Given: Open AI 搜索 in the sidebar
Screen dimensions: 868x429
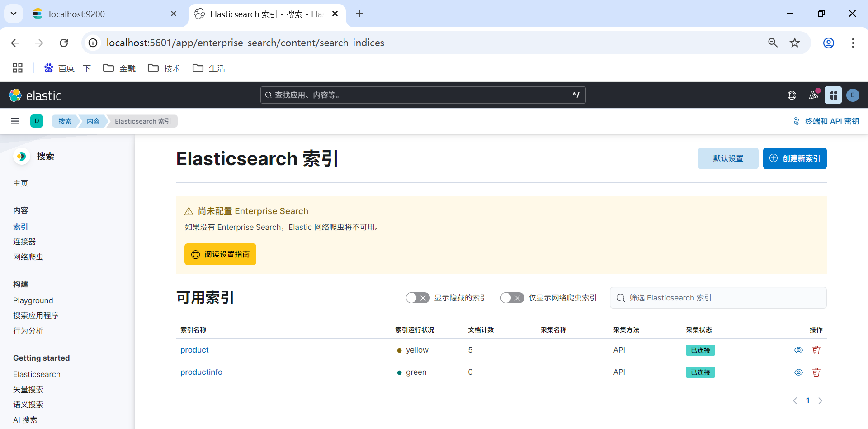Looking at the screenshot, I should coord(25,420).
